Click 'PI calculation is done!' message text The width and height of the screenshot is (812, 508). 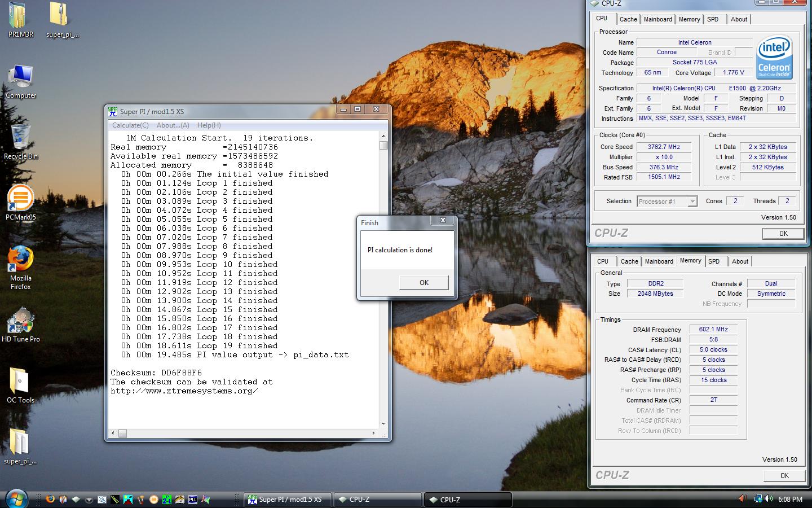point(400,250)
